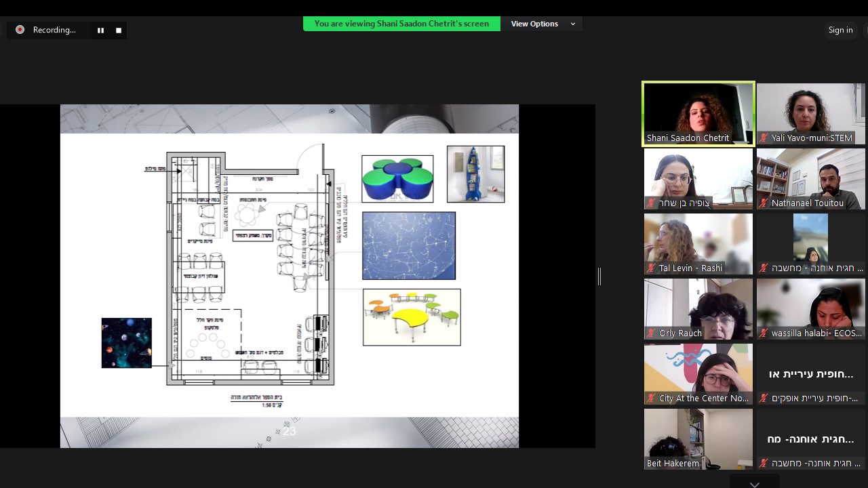868x488 pixels.
Task: Select Shani Saadon Chetrit's video tile
Action: (698, 113)
